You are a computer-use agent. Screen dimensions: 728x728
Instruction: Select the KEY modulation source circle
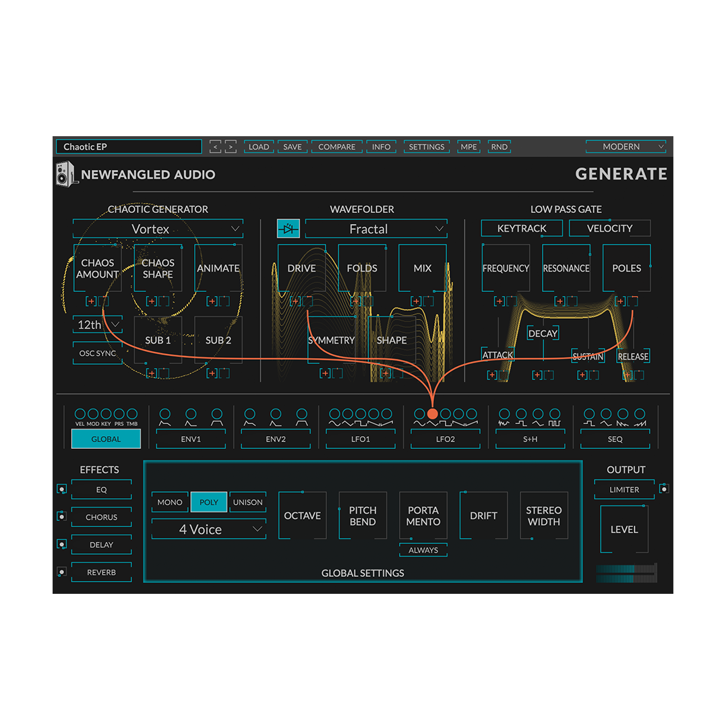click(x=106, y=414)
